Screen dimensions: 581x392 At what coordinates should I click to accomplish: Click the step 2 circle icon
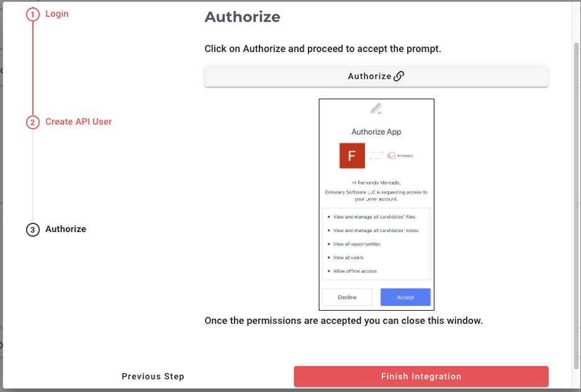point(33,122)
